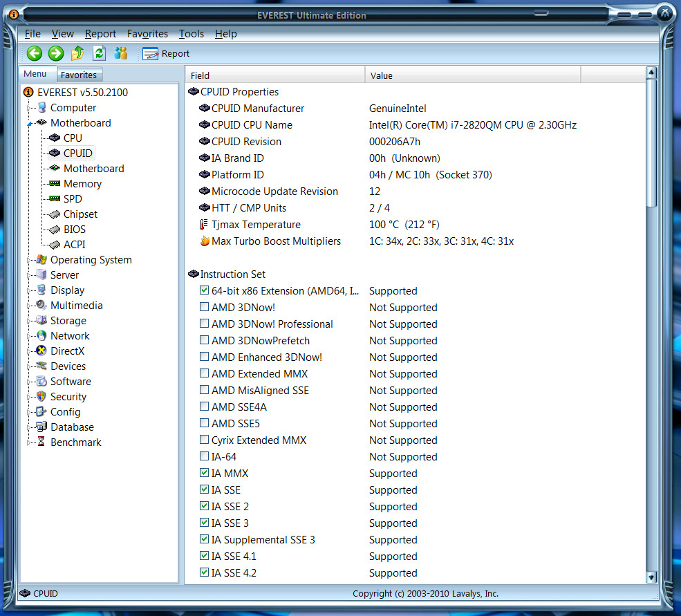Viewport: 681px width, 616px height.
Task: Expand the Display tree node
Action: coord(29,290)
